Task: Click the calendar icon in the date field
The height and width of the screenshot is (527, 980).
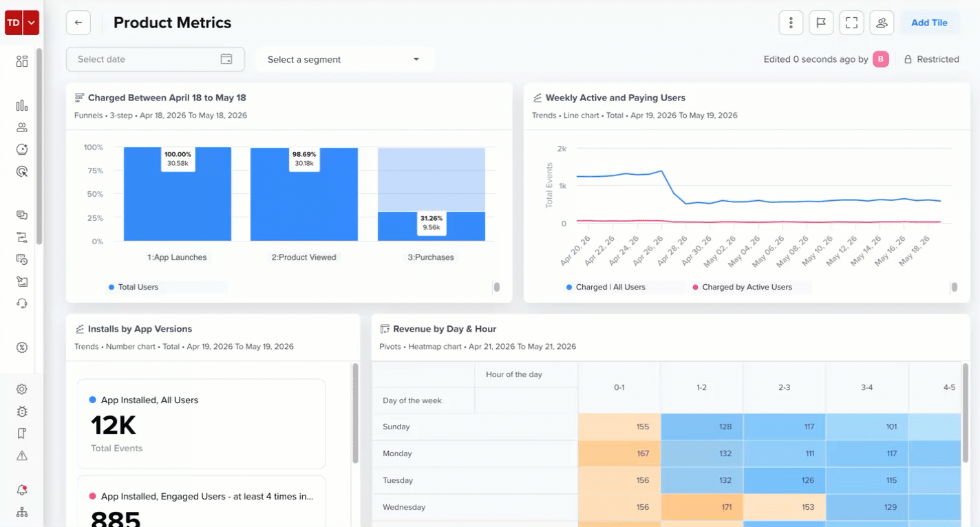Action: point(226,59)
